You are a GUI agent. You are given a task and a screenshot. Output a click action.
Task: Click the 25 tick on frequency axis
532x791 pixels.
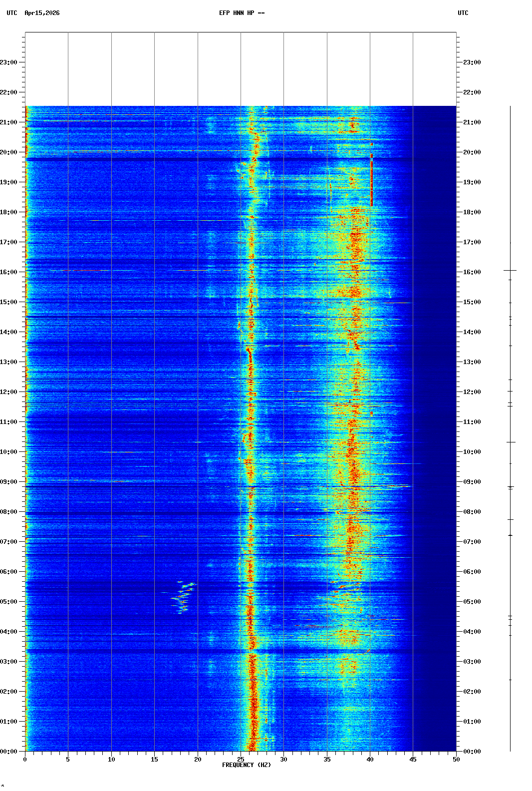point(241,759)
